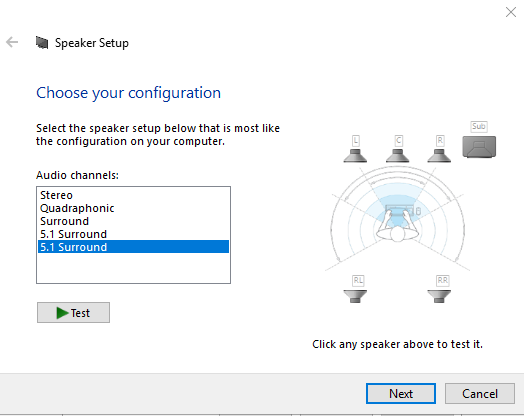
Task: Click empty area in channels listbox
Action: [133, 268]
